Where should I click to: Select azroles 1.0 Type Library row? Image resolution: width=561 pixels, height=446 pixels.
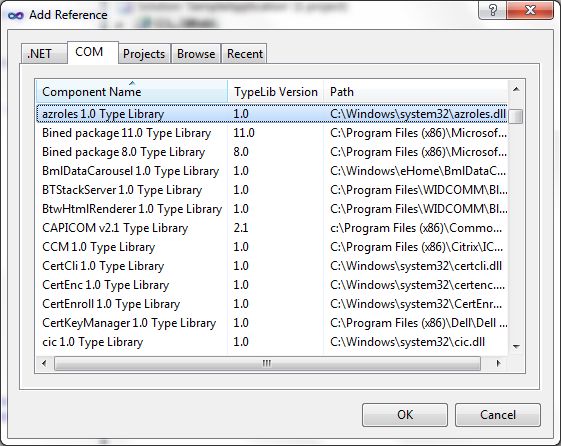tap(272, 114)
